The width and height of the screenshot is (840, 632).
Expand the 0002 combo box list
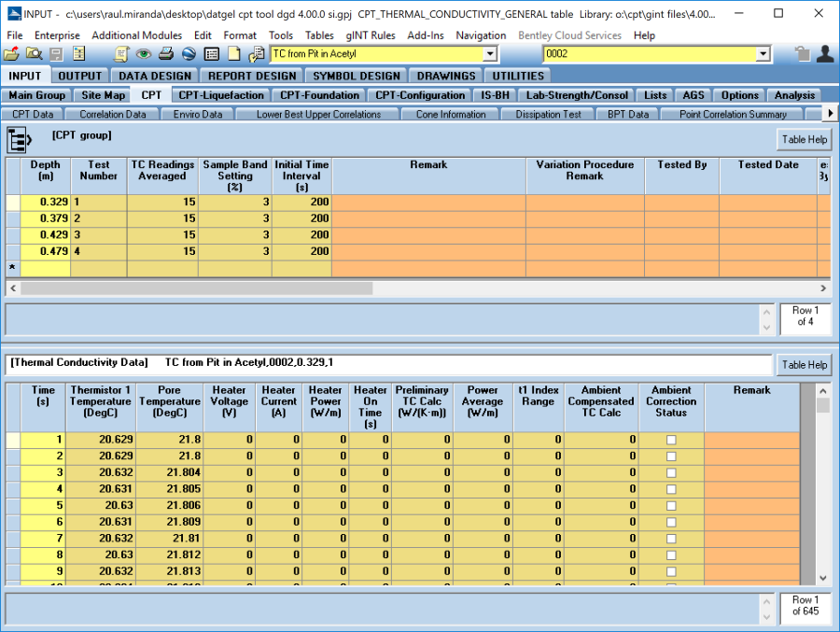click(763, 54)
